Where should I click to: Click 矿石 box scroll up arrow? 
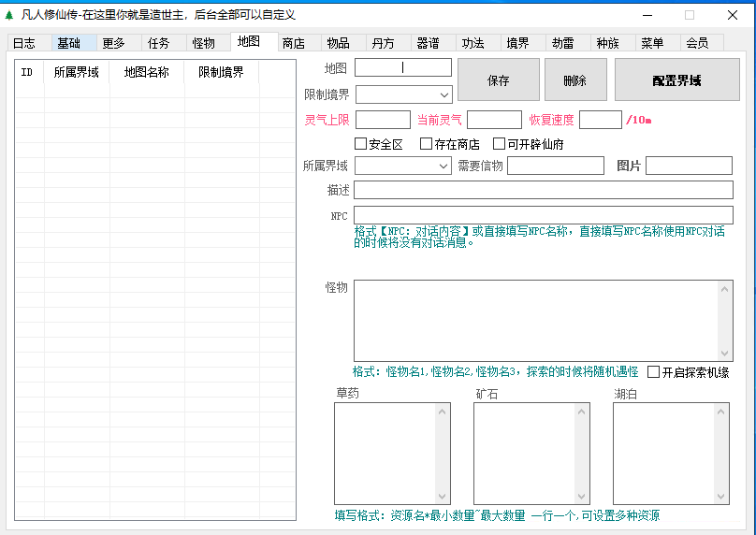pyautogui.click(x=581, y=412)
